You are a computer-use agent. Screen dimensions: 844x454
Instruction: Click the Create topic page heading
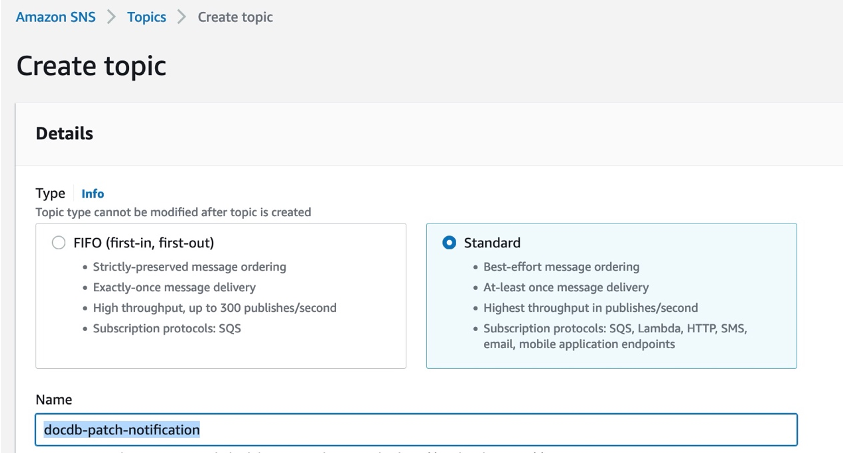click(x=91, y=66)
